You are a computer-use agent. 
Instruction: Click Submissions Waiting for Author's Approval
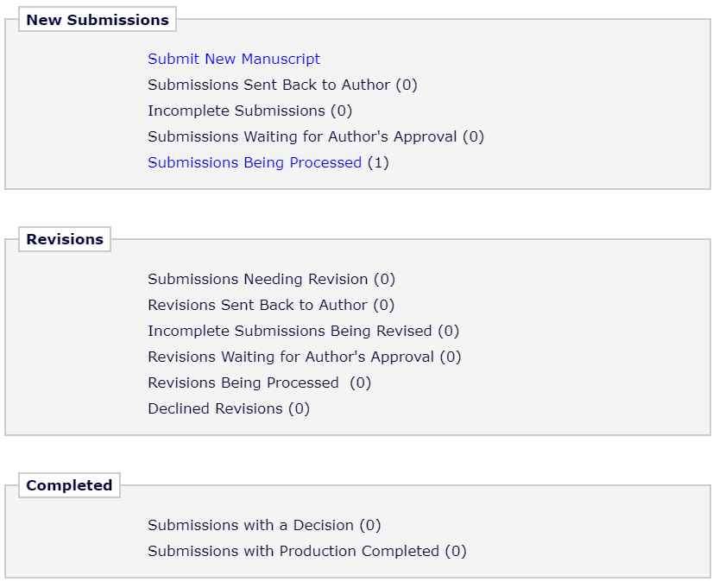coord(303,136)
